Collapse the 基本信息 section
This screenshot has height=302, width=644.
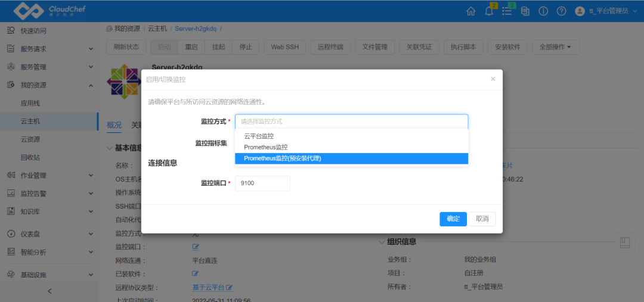[109, 148]
